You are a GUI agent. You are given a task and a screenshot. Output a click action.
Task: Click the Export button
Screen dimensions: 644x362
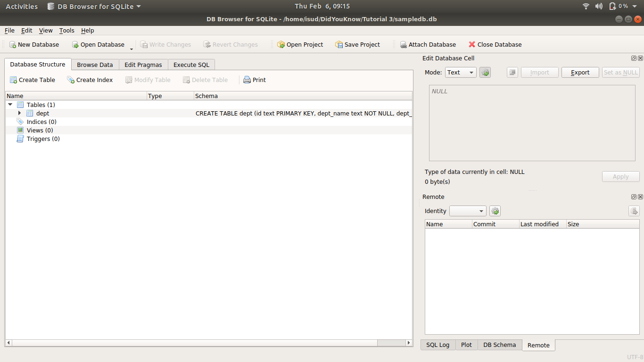[580, 73]
